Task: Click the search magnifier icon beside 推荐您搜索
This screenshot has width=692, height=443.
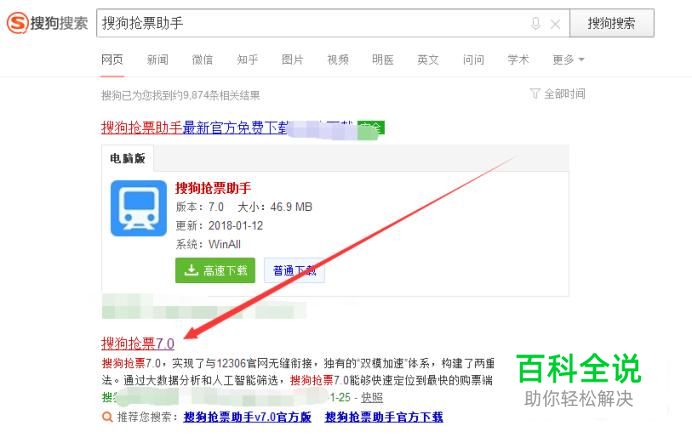Action: [107, 417]
